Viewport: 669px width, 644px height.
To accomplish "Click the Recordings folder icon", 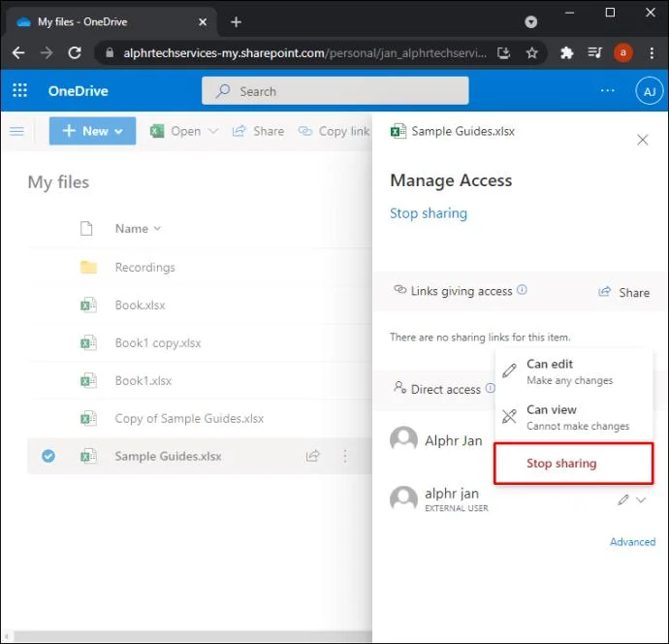I will [x=89, y=267].
